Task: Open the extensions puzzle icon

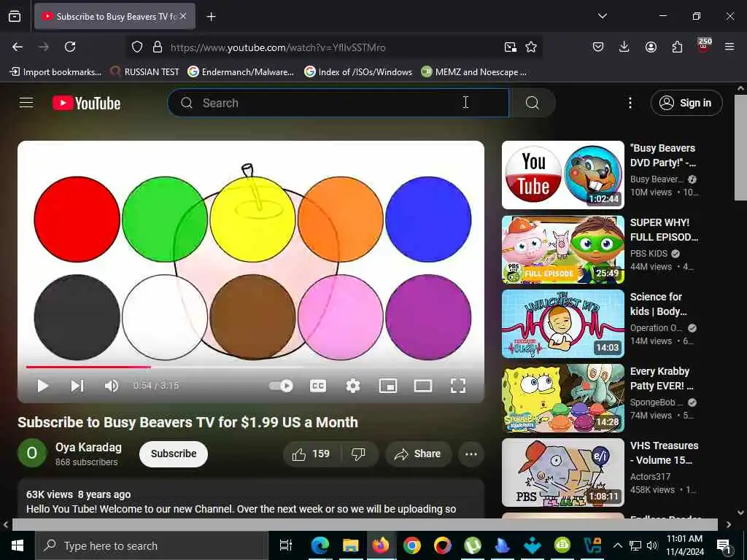Action: click(x=677, y=47)
